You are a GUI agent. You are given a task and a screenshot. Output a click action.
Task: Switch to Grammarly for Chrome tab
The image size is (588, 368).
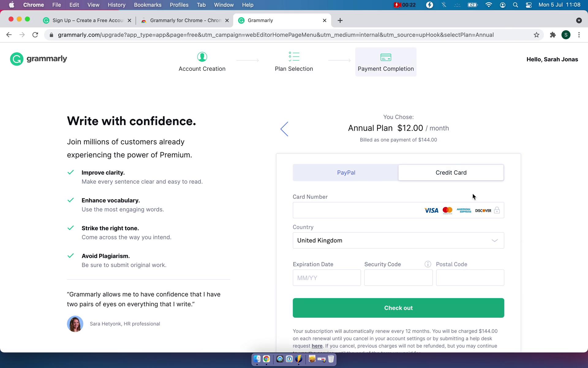(185, 21)
